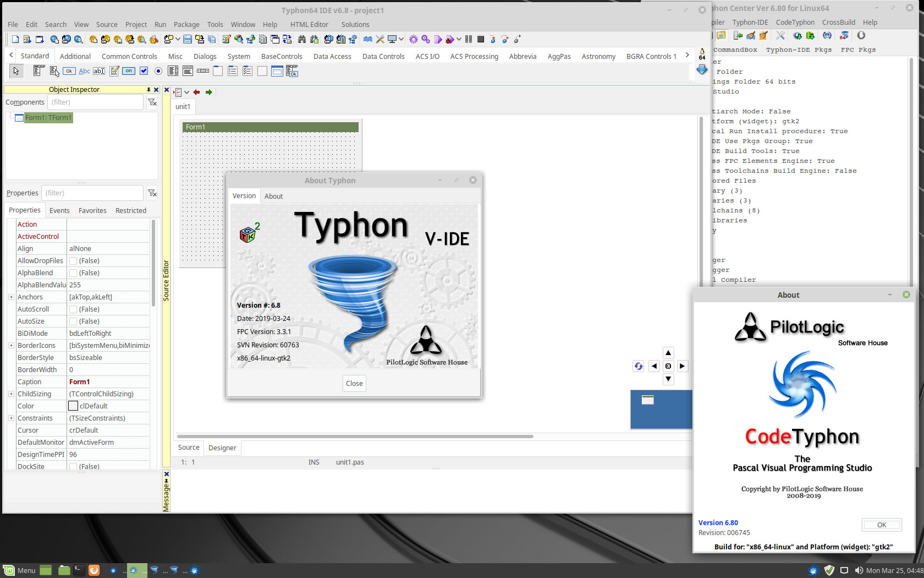
Task: Click the Stop execution square icon
Action: pos(481,39)
